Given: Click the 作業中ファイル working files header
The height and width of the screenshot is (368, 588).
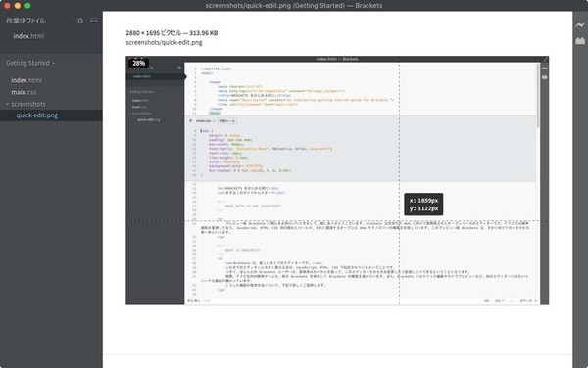Looking at the screenshot, I should 25,21.
